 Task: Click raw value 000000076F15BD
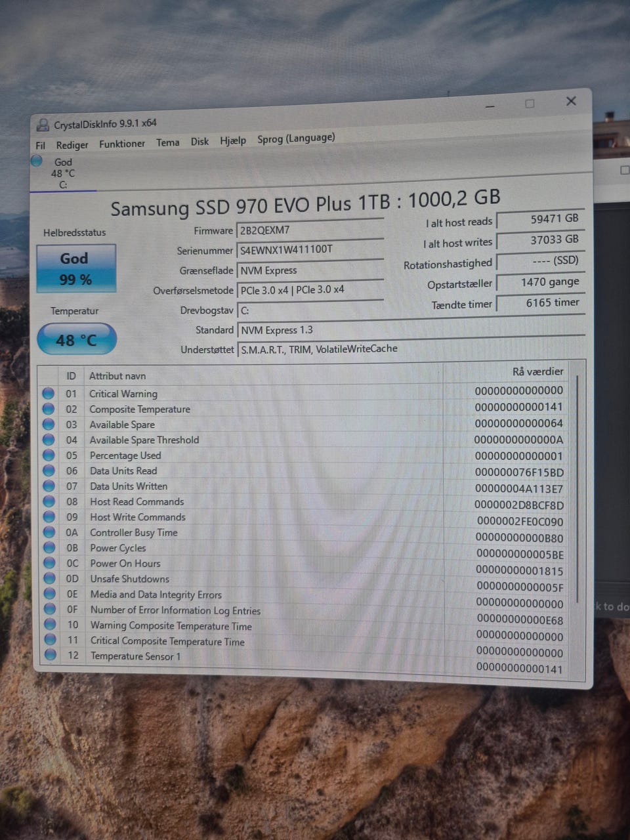[x=519, y=472]
